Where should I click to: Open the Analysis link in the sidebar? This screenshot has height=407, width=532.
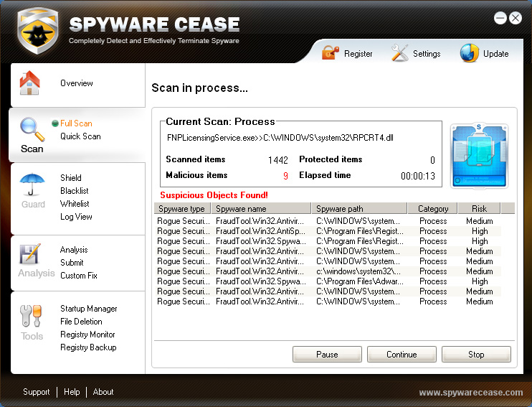click(x=74, y=250)
